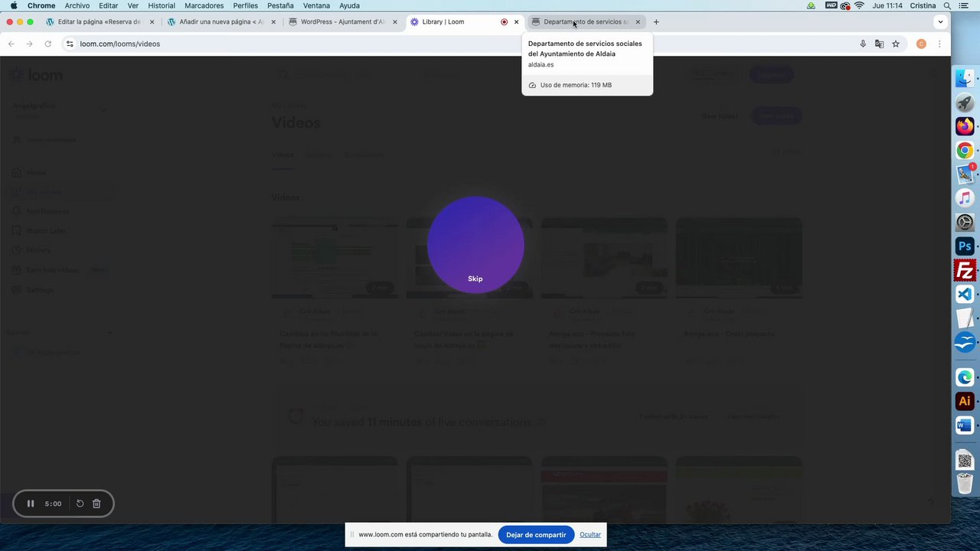Switch to Añadir una nueva página tab
The width and height of the screenshot is (980, 551).
[x=222, y=22]
